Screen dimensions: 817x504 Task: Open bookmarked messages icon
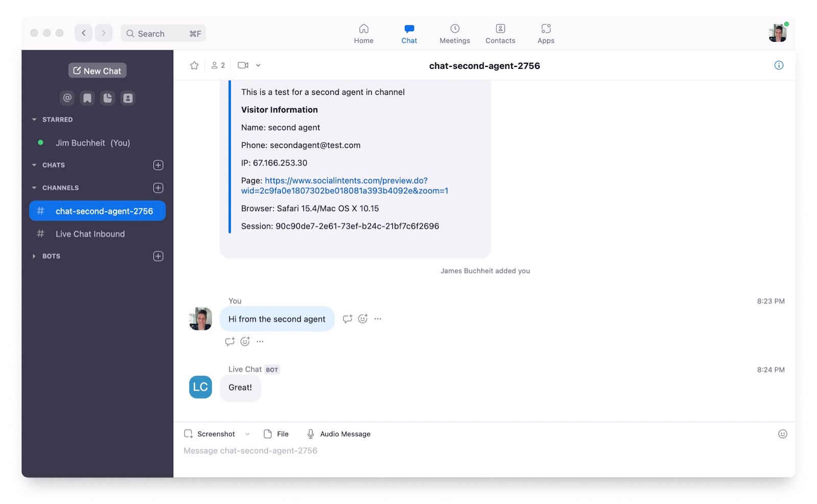87,97
